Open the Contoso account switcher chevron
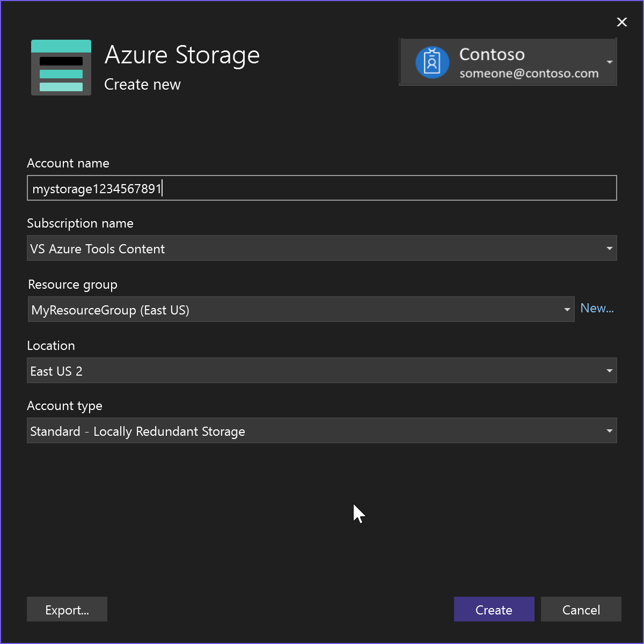The image size is (644, 644). click(x=610, y=62)
